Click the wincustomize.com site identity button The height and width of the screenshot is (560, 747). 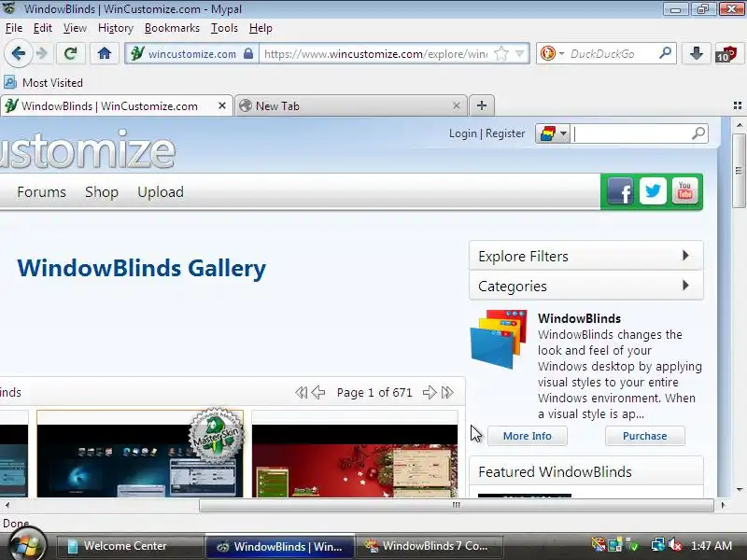pos(192,53)
